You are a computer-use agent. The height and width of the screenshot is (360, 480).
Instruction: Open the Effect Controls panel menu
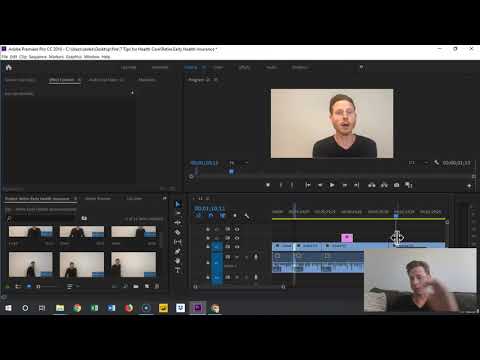pos(79,80)
